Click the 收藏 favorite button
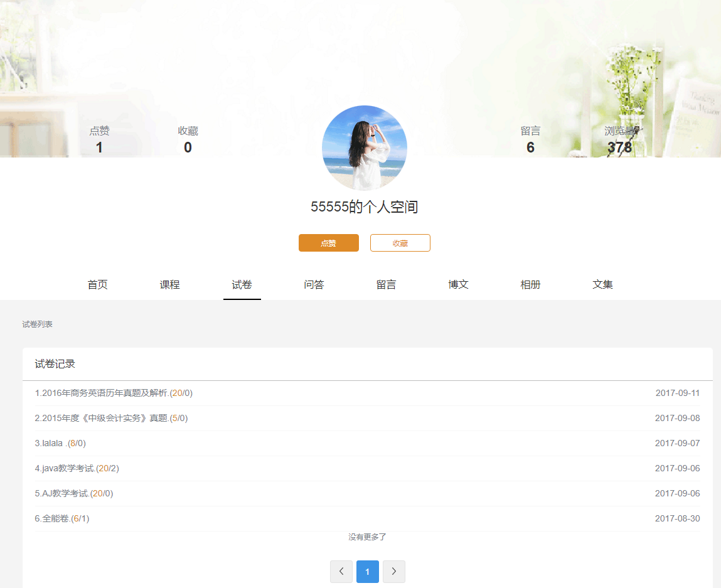Image resolution: width=721 pixels, height=588 pixels. (x=400, y=243)
